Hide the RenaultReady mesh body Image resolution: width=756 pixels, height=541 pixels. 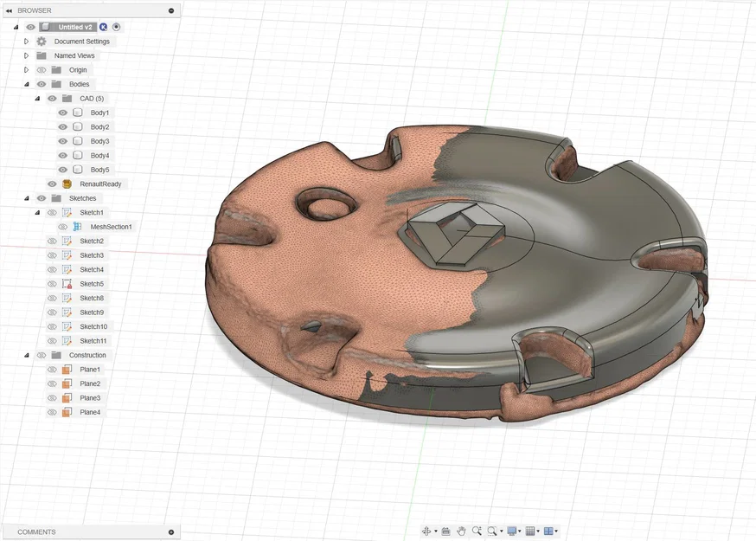pyautogui.click(x=52, y=184)
